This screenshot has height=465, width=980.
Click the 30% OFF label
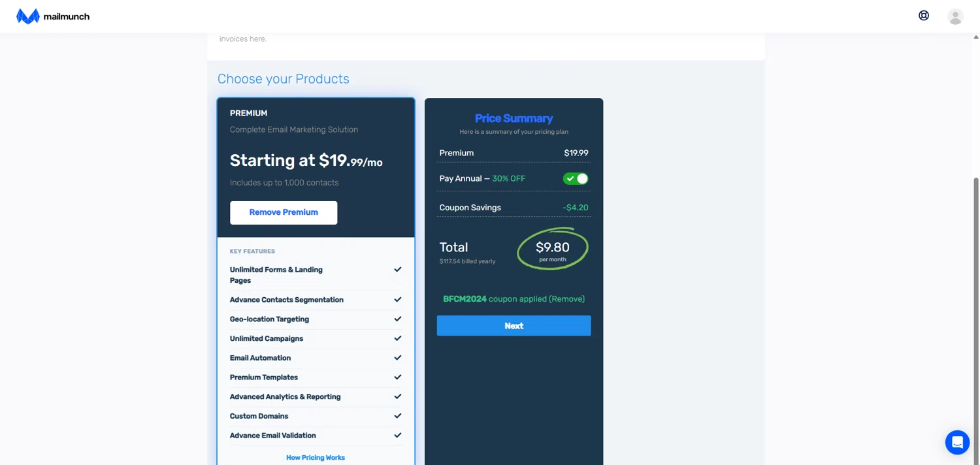point(509,178)
